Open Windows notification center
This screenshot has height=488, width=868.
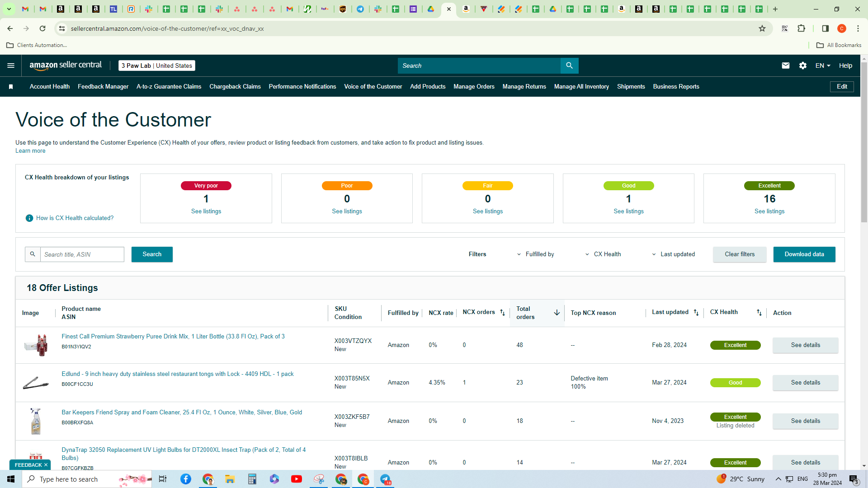(x=854, y=479)
